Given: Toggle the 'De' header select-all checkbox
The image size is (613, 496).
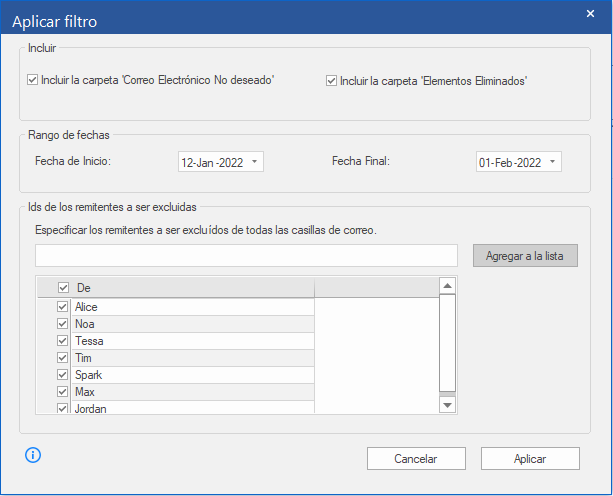Looking at the screenshot, I should pos(63,288).
